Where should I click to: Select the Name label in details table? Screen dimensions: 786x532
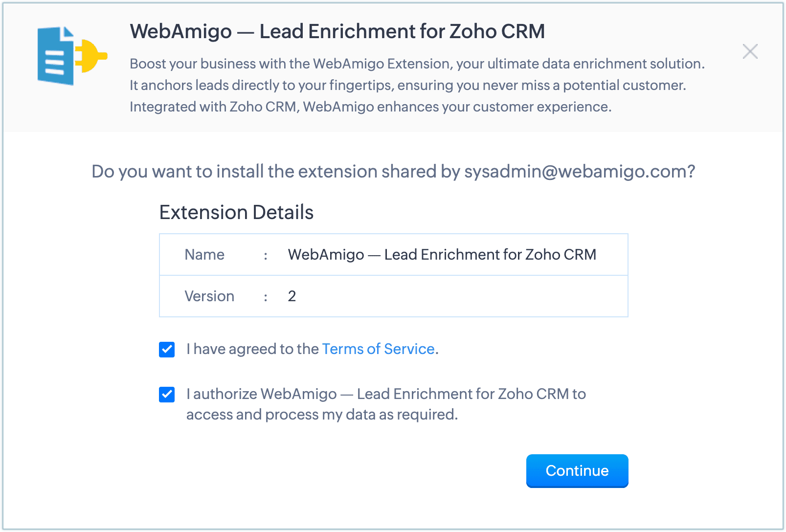204,255
